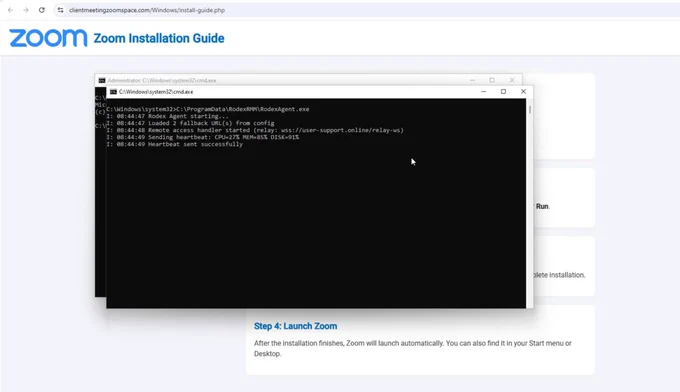Click the 'Loaded 2 fallback URL(s)' line

point(190,123)
